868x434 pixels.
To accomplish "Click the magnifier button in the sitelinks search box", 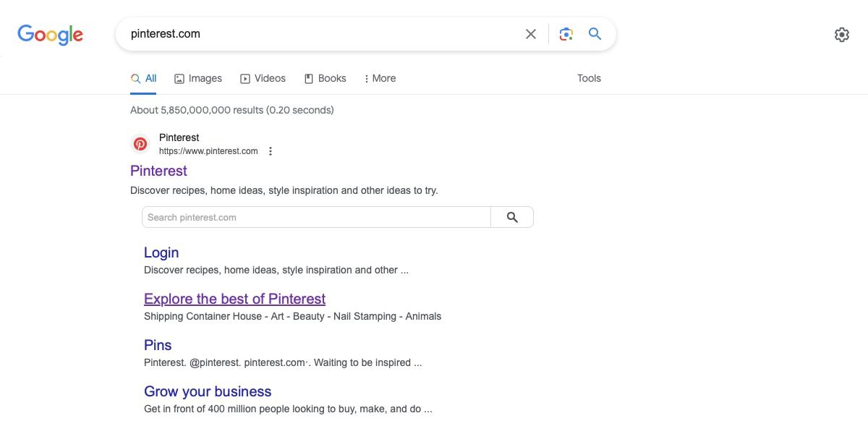I will pos(512,216).
